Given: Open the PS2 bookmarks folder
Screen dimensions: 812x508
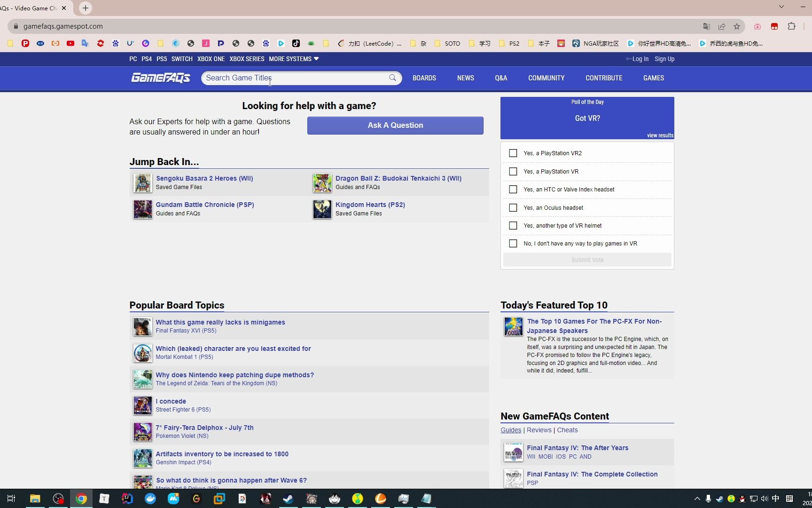Looking at the screenshot, I should [509, 43].
